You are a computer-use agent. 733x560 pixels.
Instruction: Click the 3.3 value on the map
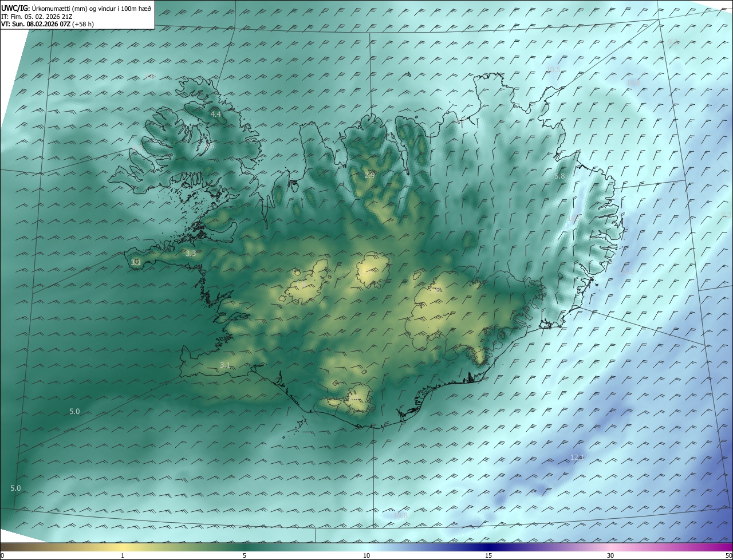pyautogui.click(x=191, y=253)
